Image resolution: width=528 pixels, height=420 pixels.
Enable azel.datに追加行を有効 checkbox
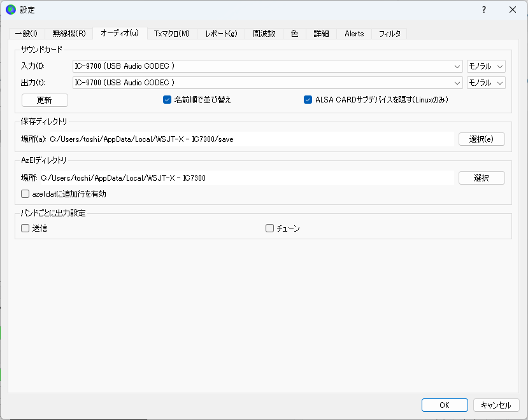(x=25, y=194)
